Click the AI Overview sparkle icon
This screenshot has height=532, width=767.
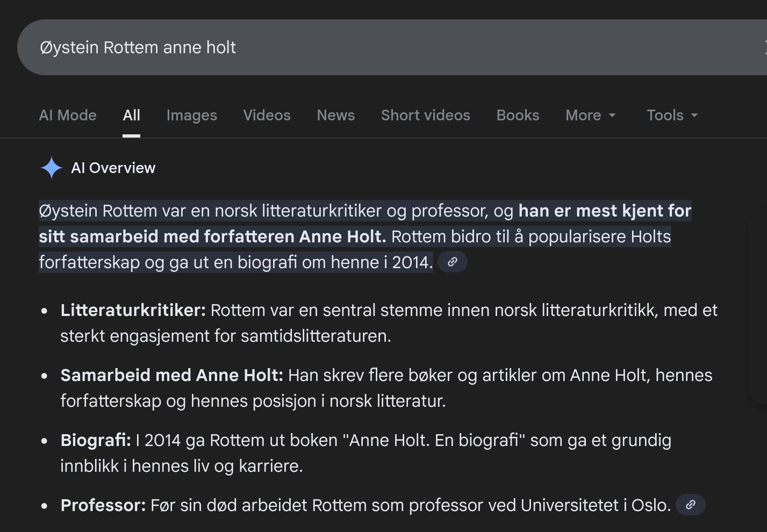(x=52, y=168)
